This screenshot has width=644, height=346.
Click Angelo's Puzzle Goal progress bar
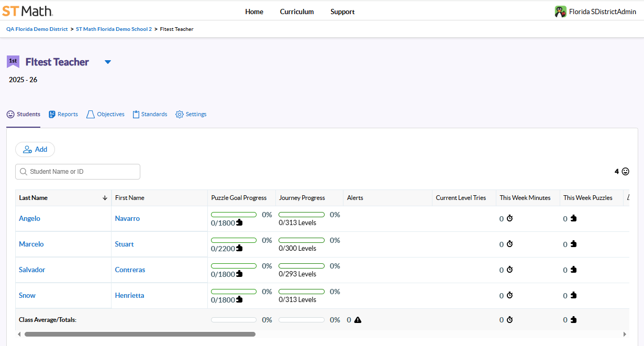pyautogui.click(x=234, y=215)
